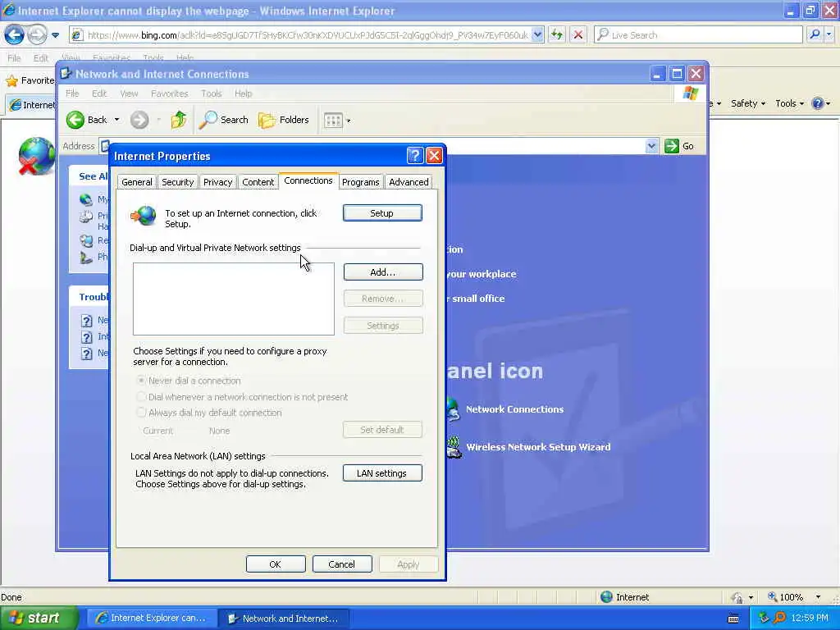Open Help menu in Network Connections window
840x630 pixels.
pos(243,94)
